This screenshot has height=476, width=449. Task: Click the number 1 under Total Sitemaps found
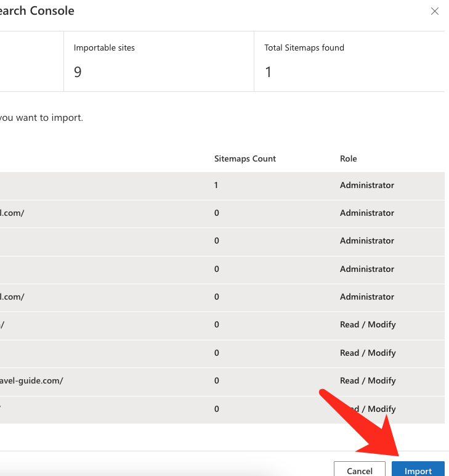point(268,72)
